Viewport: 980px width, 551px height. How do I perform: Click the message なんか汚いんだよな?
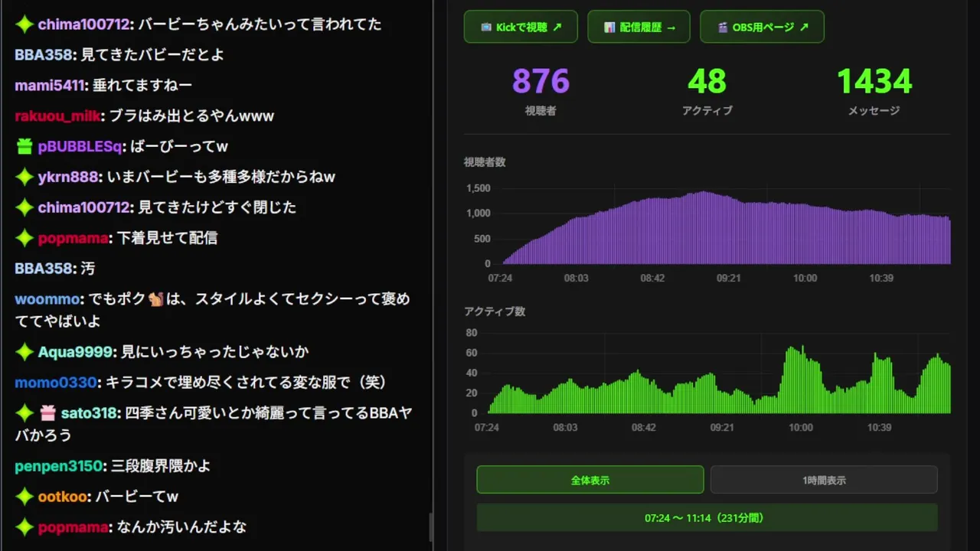click(181, 527)
